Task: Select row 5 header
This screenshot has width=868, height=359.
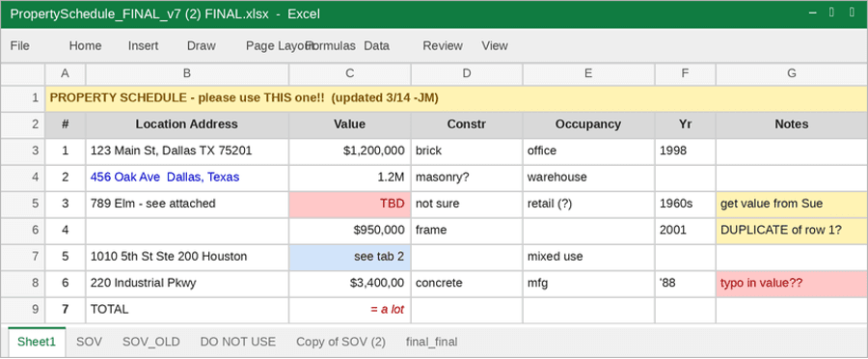Action: (x=22, y=204)
